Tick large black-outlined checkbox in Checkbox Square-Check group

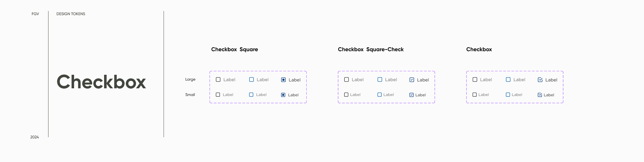(x=346, y=80)
